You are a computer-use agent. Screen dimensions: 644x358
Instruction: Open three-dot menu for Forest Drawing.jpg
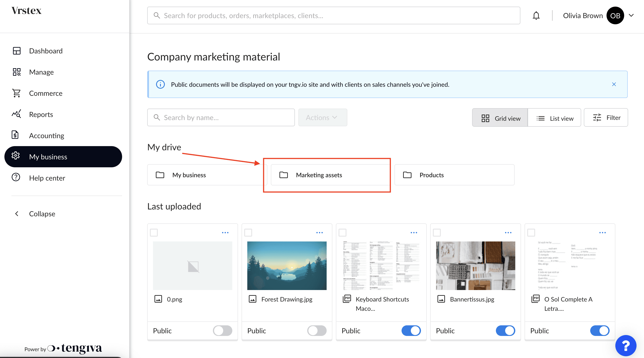(x=319, y=233)
